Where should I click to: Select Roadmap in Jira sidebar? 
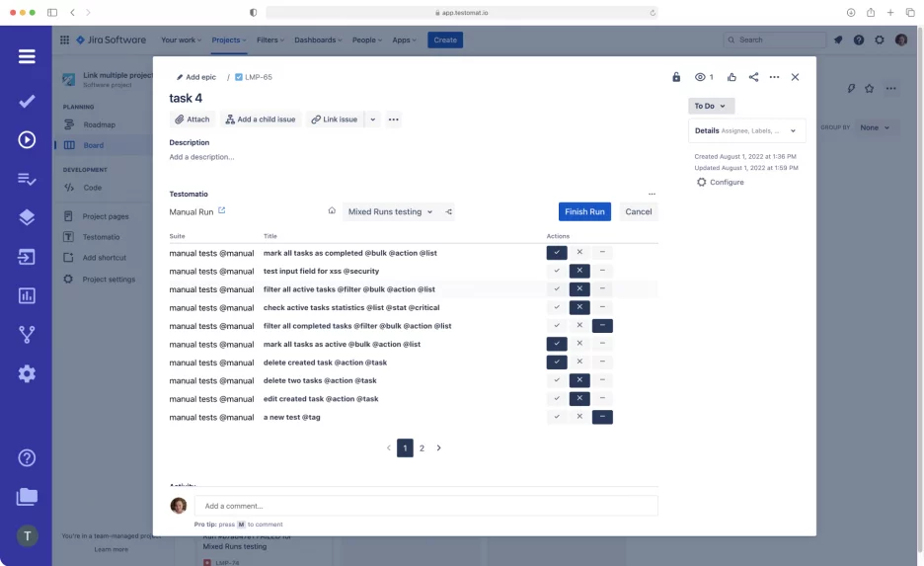[99, 125]
